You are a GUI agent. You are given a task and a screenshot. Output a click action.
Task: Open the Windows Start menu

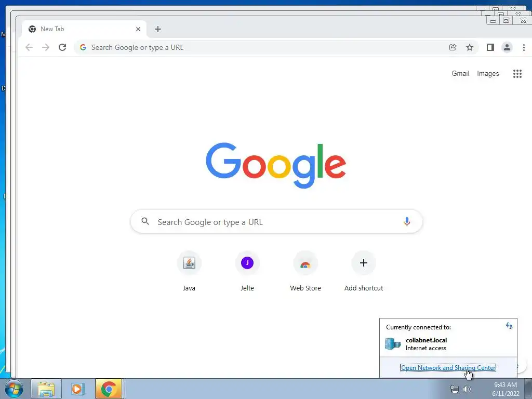click(x=14, y=389)
